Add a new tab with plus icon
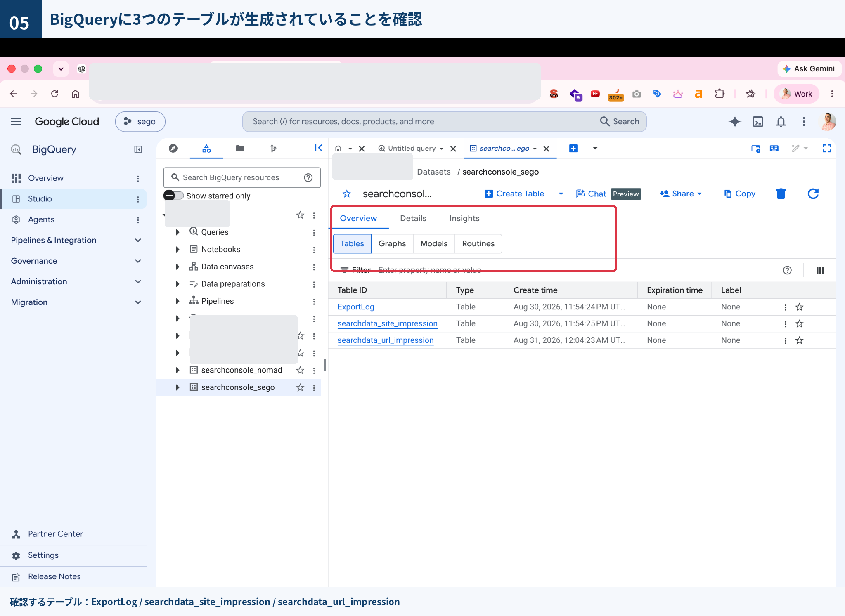The width and height of the screenshot is (845, 616). [x=573, y=148]
